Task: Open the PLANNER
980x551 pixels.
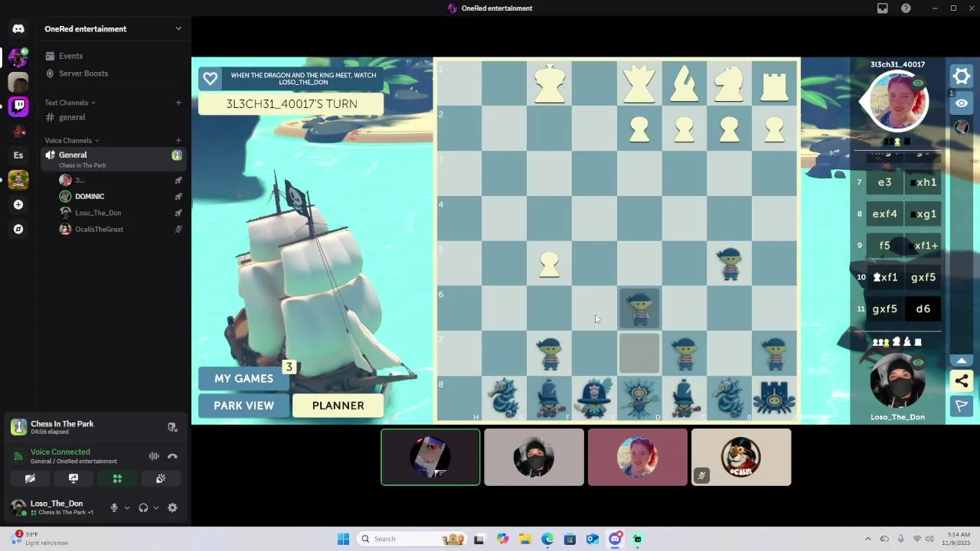Action: (x=338, y=406)
